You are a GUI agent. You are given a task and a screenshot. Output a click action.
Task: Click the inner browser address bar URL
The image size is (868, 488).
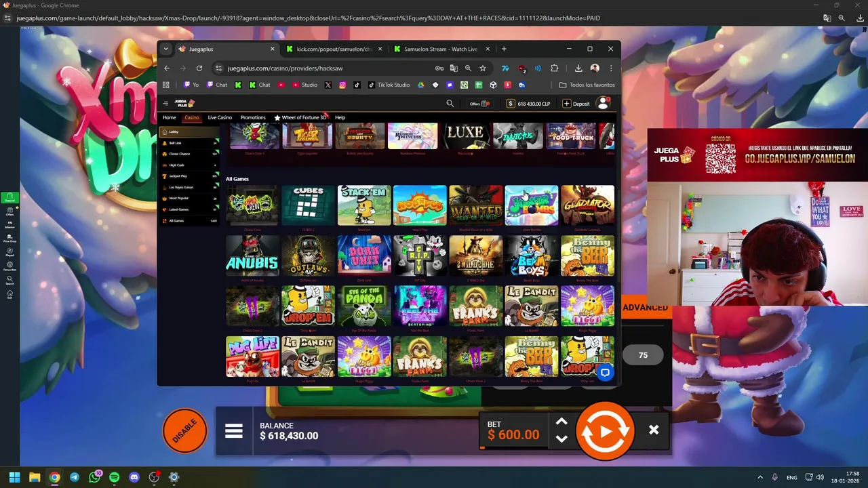(285, 68)
